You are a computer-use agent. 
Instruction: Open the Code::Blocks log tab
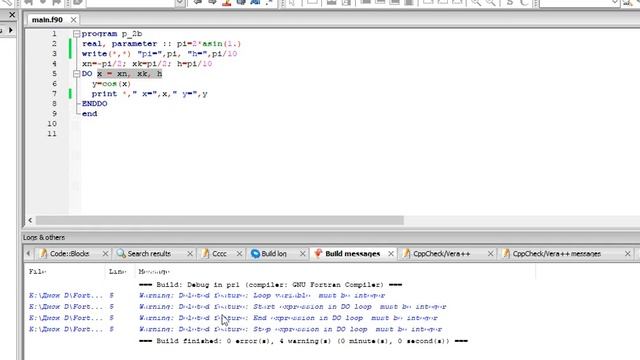(x=69, y=253)
